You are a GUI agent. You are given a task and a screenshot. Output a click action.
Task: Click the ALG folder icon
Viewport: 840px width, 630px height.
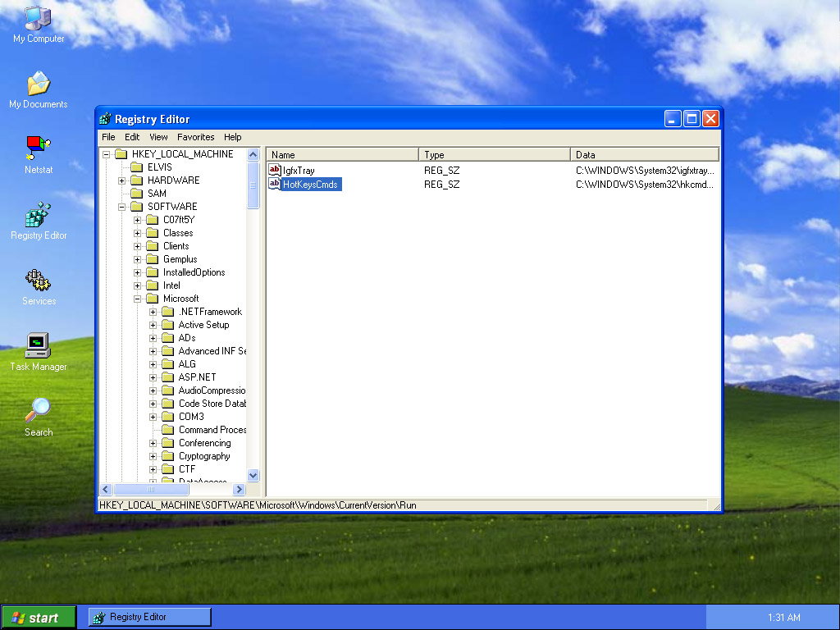point(167,364)
